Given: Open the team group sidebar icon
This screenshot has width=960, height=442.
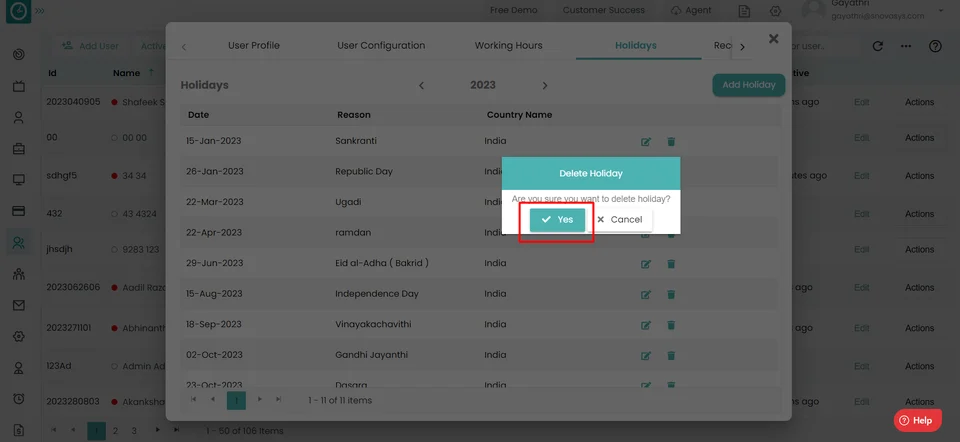Looking at the screenshot, I should pos(19,274).
